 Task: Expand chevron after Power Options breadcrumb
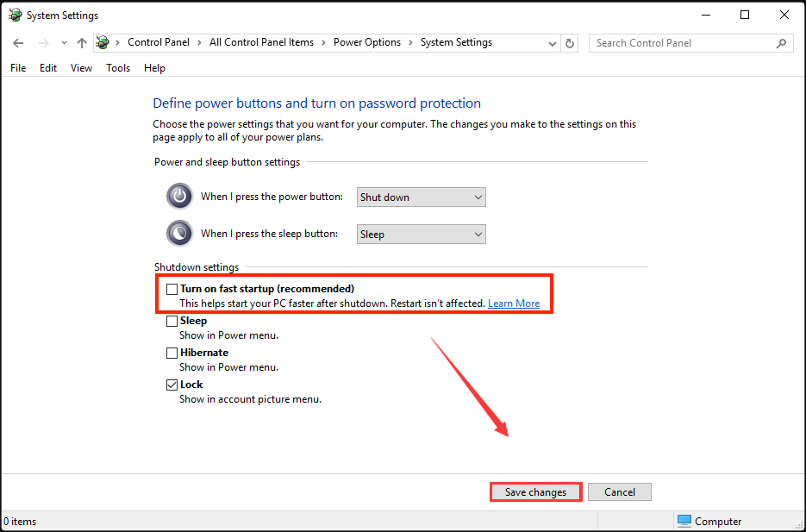pos(410,42)
